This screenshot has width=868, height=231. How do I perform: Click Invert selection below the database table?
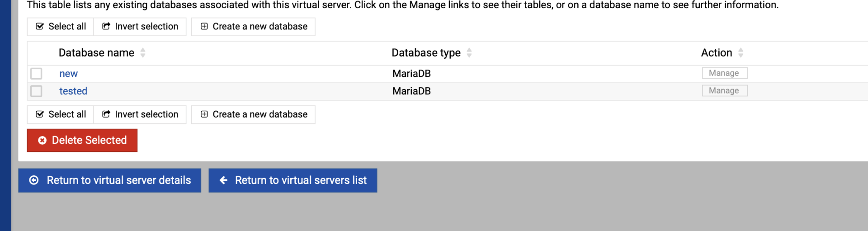(140, 114)
